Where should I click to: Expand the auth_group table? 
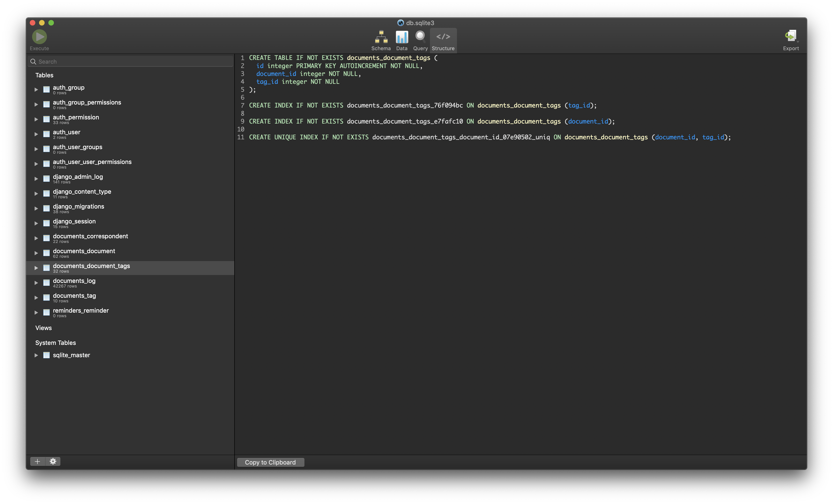(36, 89)
